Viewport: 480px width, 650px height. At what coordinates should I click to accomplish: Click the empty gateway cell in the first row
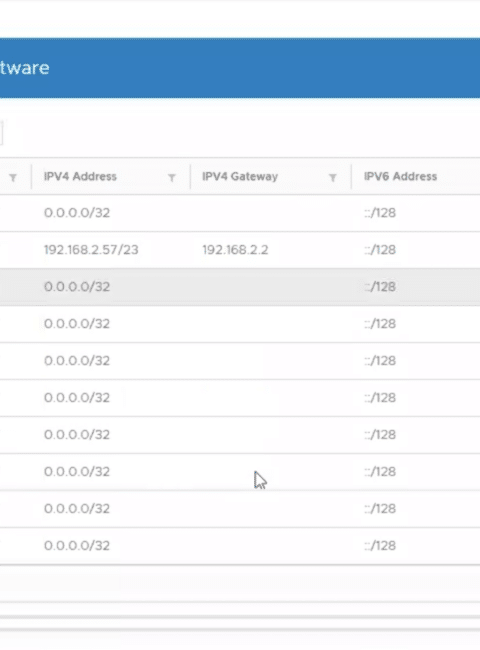(x=271, y=213)
